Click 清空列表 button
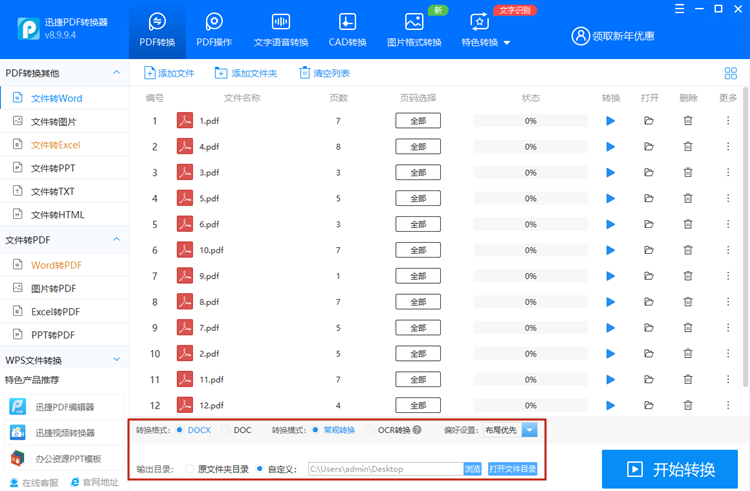Image resolution: width=750 pixels, height=491 pixels. 324,73
